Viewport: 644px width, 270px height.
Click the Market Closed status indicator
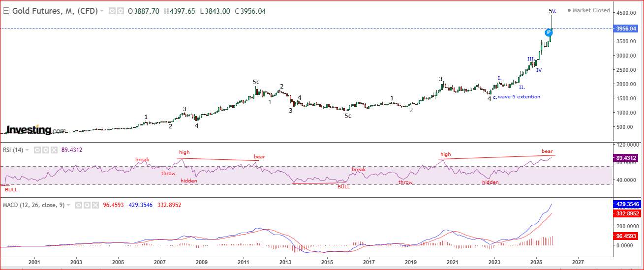pos(588,10)
